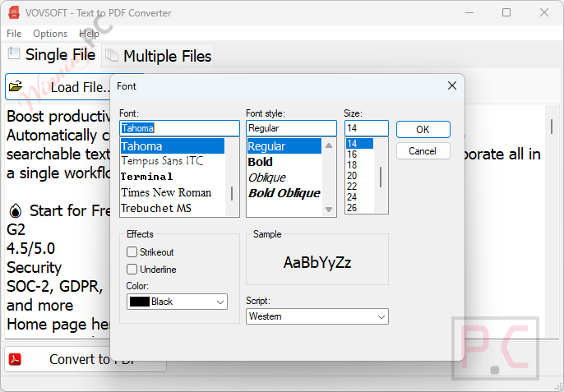Viewport: 564px width, 392px height.
Task: Select size 14 in the size list
Action: 360,144
